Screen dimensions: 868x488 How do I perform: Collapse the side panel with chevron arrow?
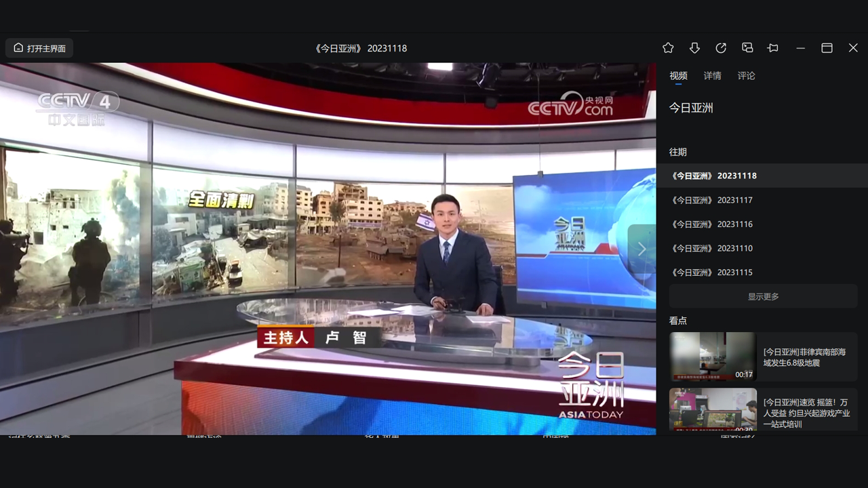coord(642,249)
